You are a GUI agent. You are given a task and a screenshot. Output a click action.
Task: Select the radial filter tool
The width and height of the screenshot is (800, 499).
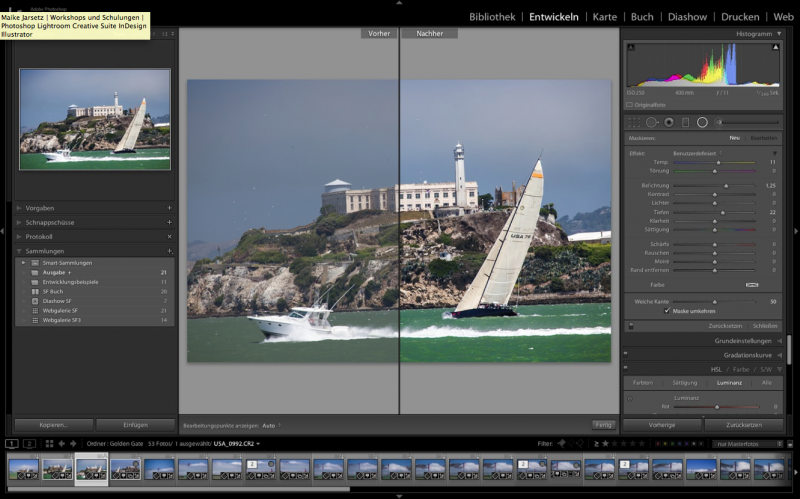(702, 122)
